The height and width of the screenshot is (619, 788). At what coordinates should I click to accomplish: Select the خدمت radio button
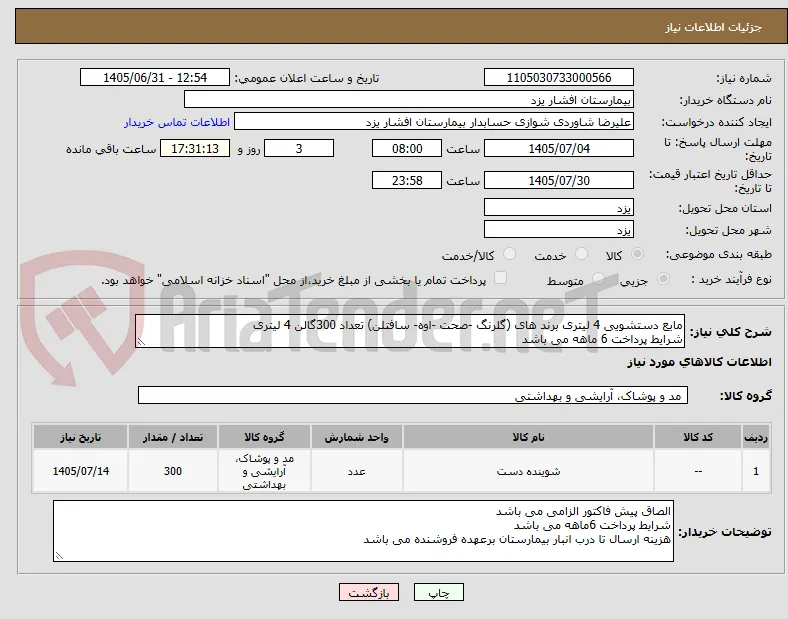pos(581,254)
